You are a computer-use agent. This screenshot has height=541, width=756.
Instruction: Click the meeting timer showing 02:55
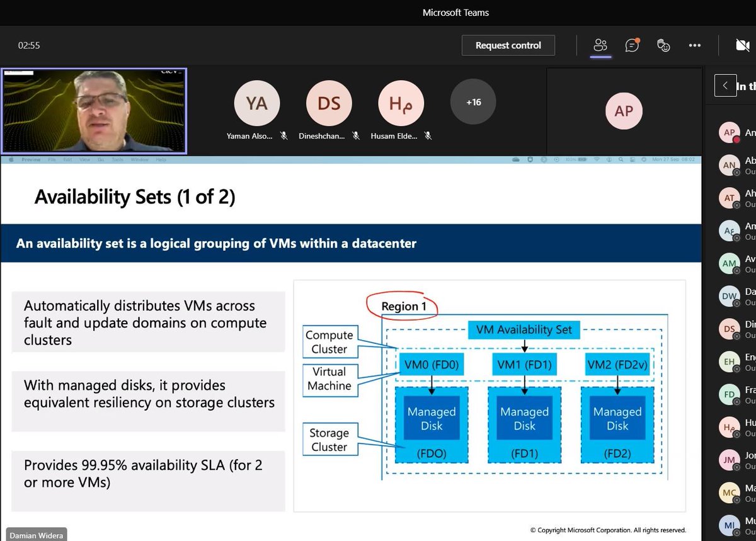(x=29, y=45)
